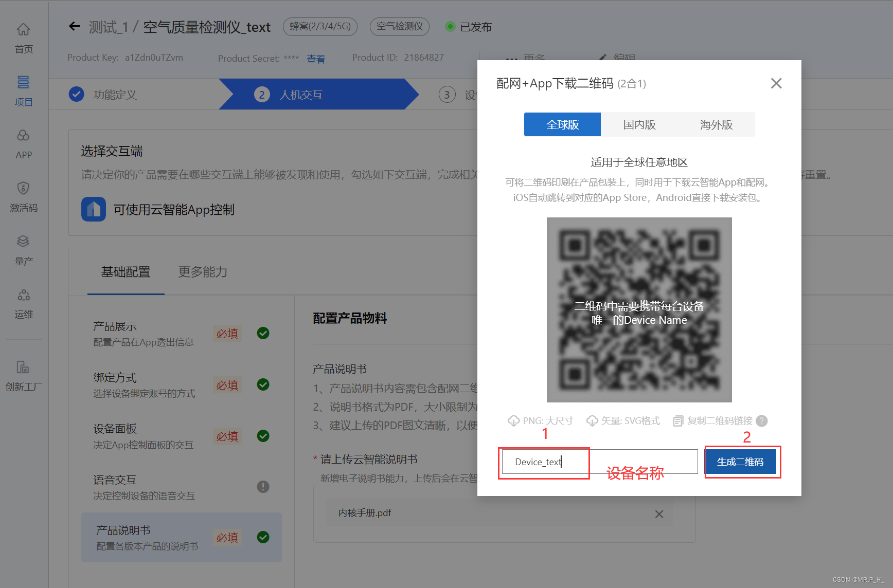The width and height of the screenshot is (893, 588).
Task: Copy QR link via 复制二维码链接
Action: point(713,421)
